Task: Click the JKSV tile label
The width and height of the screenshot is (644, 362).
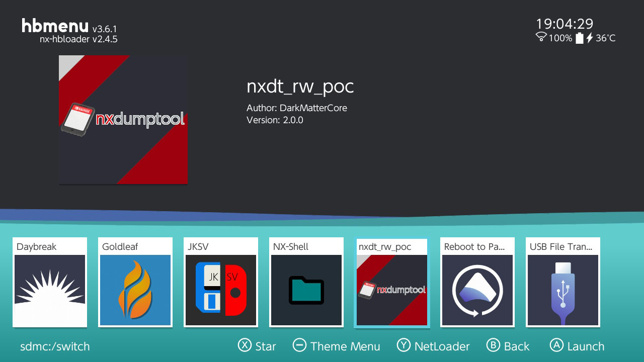Action: tap(198, 247)
